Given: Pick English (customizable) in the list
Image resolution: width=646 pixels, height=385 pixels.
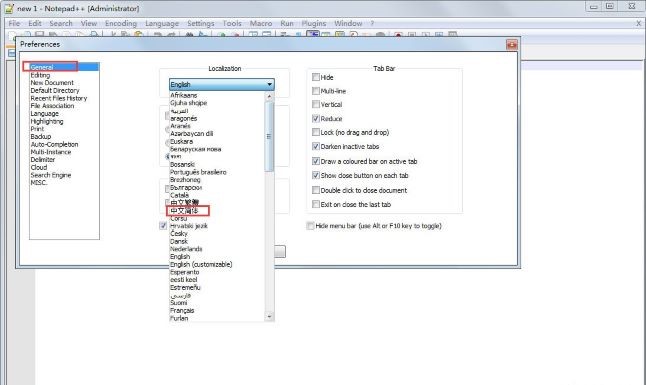Looking at the screenshot, I should (x=201, y=264).
